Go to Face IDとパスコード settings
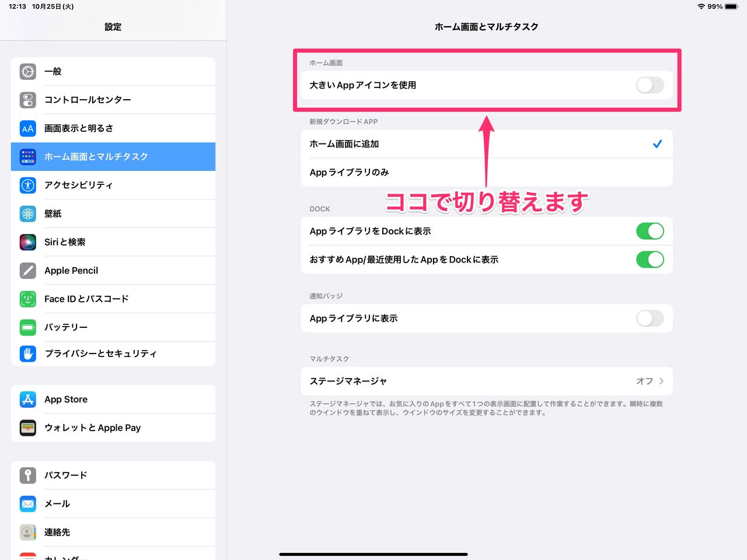Viewport: 747px width, 560px height. pyautogui.click(x=113, y=299)
